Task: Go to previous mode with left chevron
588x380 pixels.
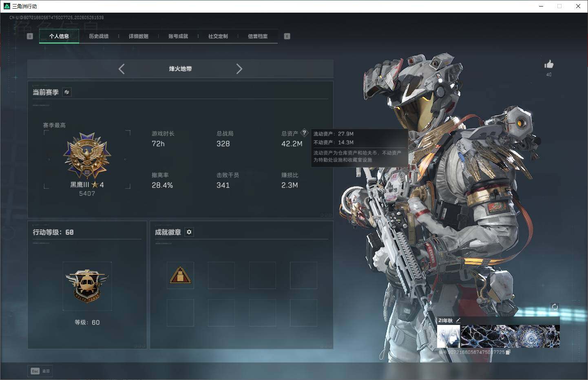Action: click(122, 69)
